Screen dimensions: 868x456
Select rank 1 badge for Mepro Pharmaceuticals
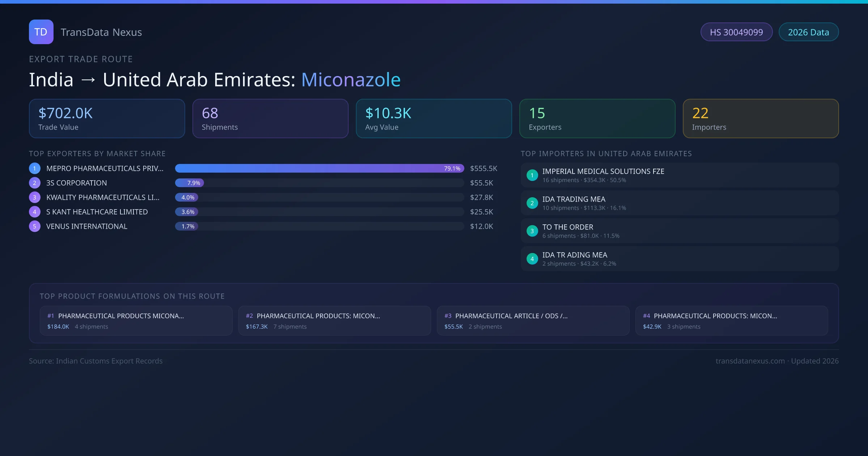tap(35, 168)
